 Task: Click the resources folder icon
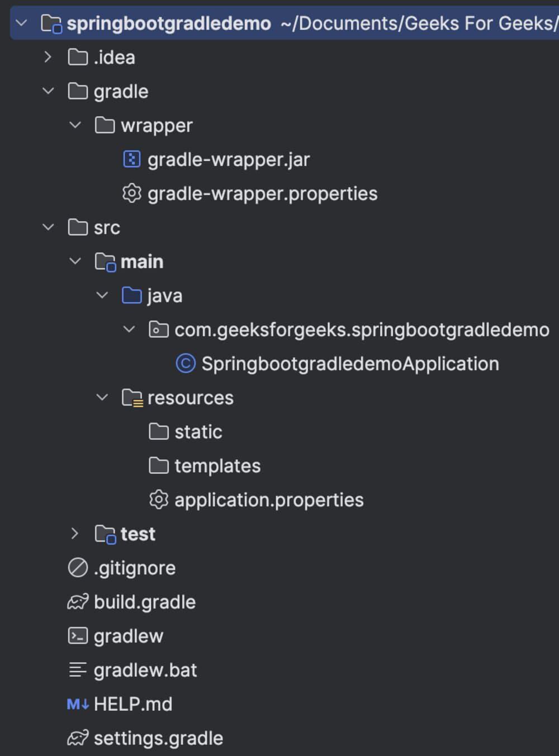point(132,398)
